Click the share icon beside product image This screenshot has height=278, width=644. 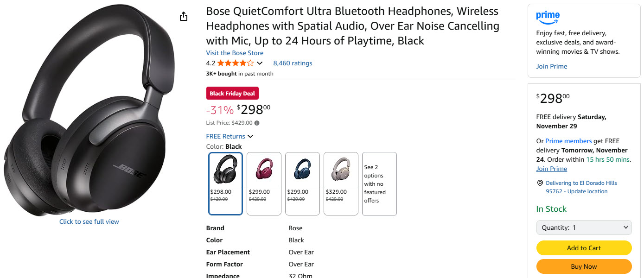pos(184,17)
